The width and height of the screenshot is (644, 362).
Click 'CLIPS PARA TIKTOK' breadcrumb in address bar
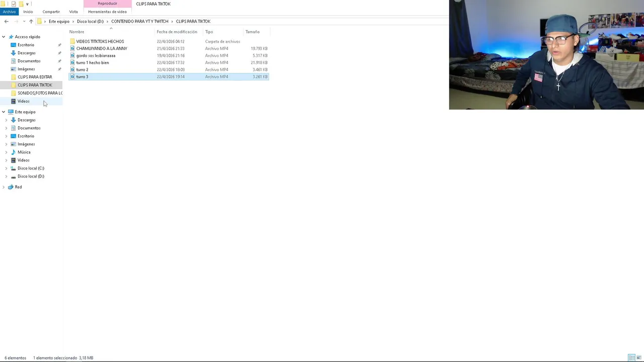(193, 21)
